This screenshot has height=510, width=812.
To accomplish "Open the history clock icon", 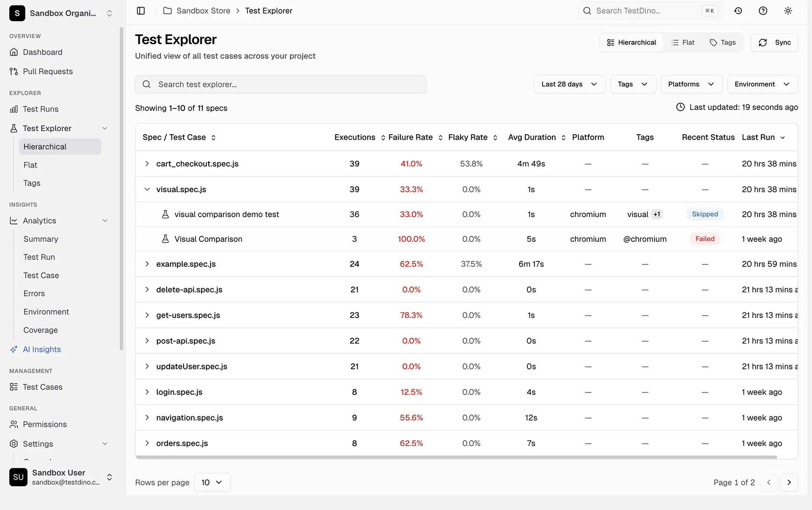I will point(738,11).
